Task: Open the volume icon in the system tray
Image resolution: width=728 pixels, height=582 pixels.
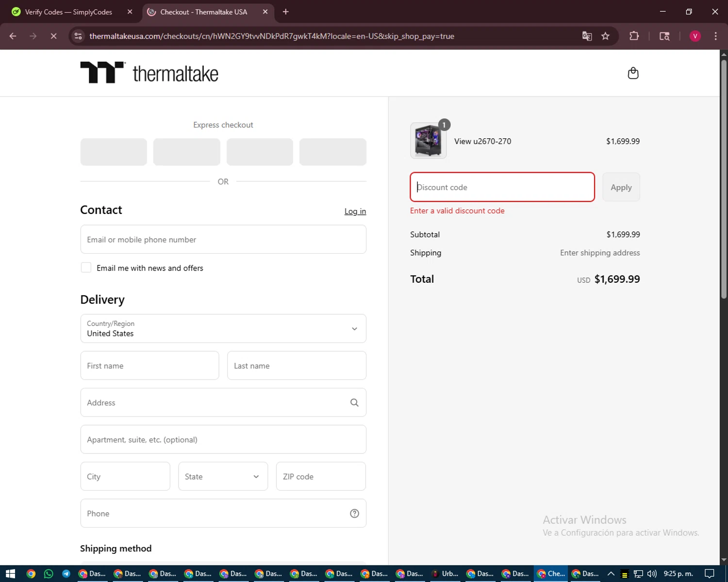Action: tap(652, 574)
